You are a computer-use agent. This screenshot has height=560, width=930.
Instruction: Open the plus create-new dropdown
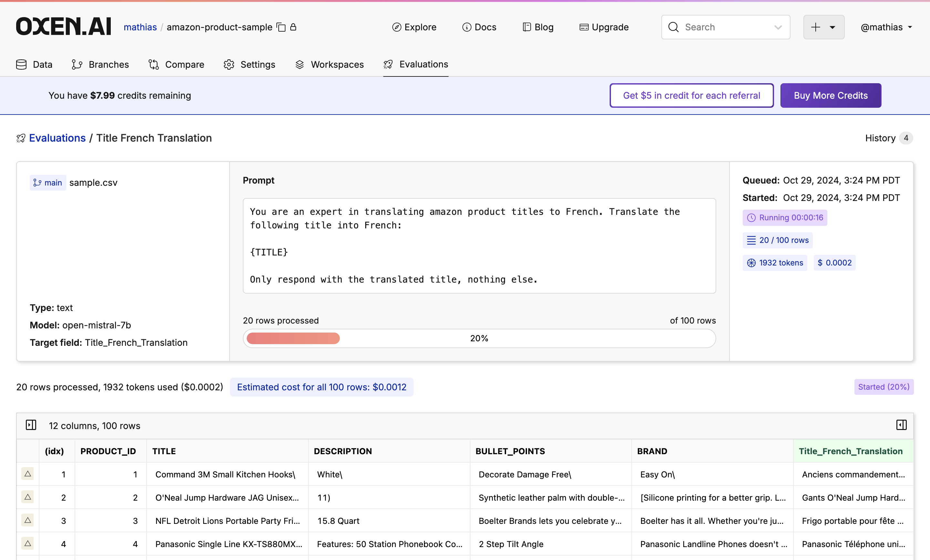823,27
